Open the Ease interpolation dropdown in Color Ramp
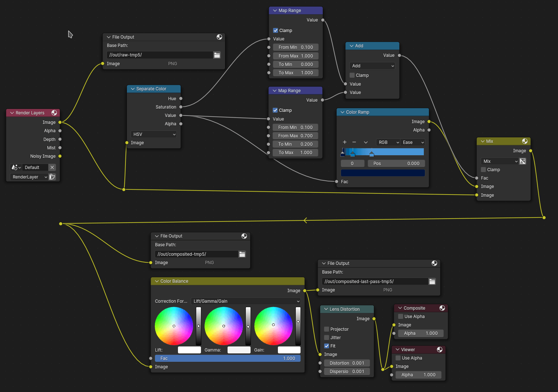Screen dimensions: 558x392 [412, 142]
